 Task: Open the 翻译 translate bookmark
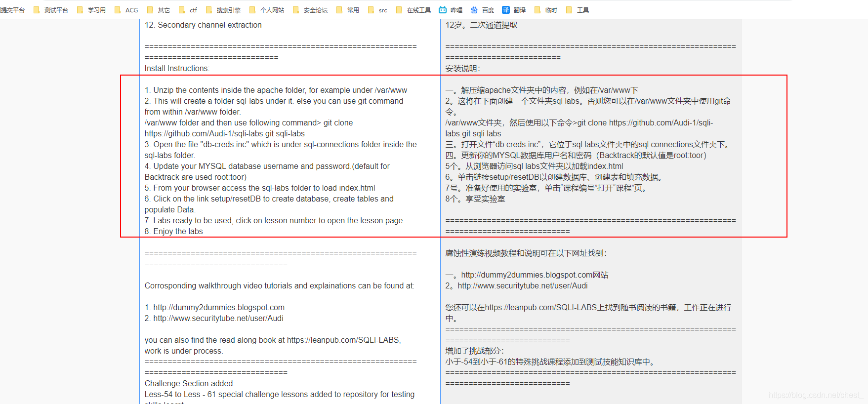[514, 10]
